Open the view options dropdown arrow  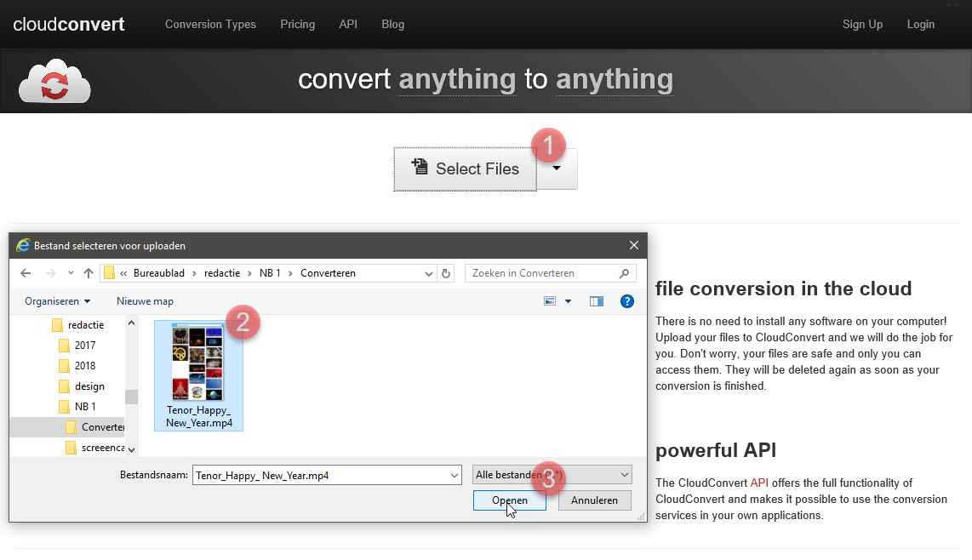[x=568, y=300]
